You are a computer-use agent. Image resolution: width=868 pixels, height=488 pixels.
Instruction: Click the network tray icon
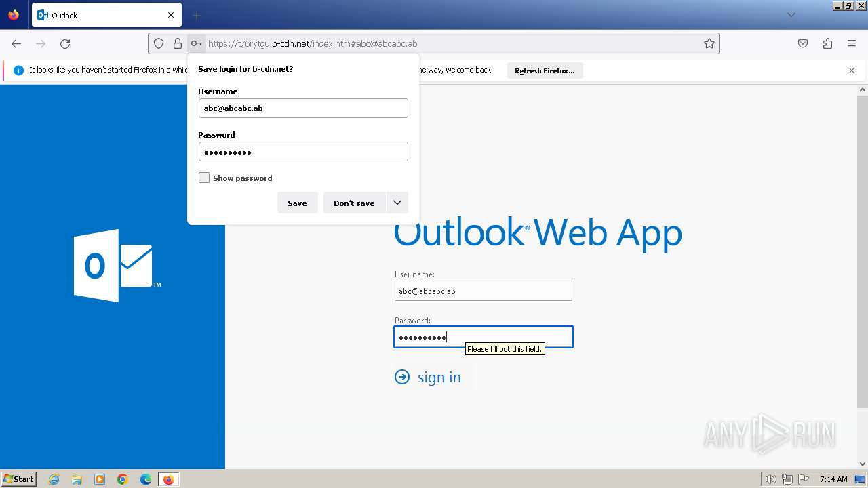point(787,479)
